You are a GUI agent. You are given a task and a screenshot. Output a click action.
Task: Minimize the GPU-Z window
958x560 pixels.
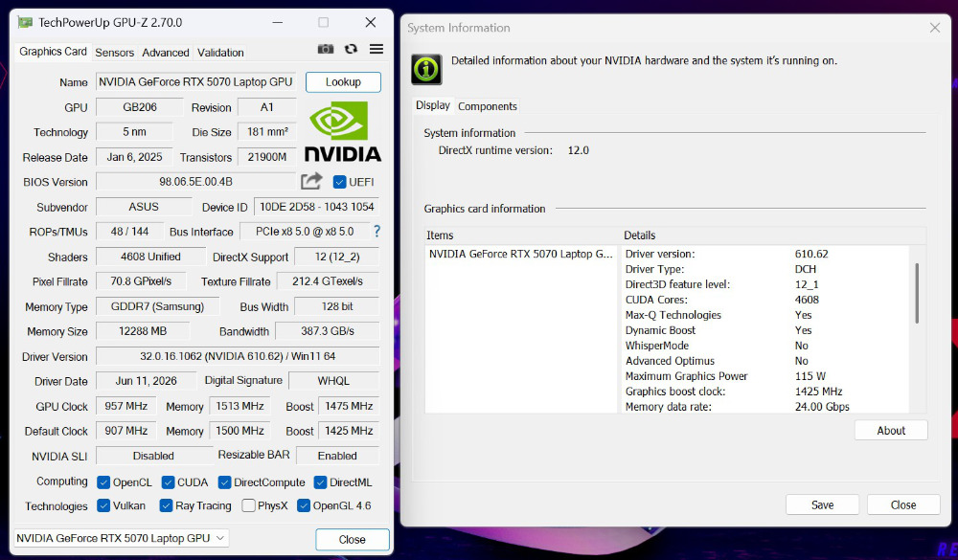click(278, 23)
